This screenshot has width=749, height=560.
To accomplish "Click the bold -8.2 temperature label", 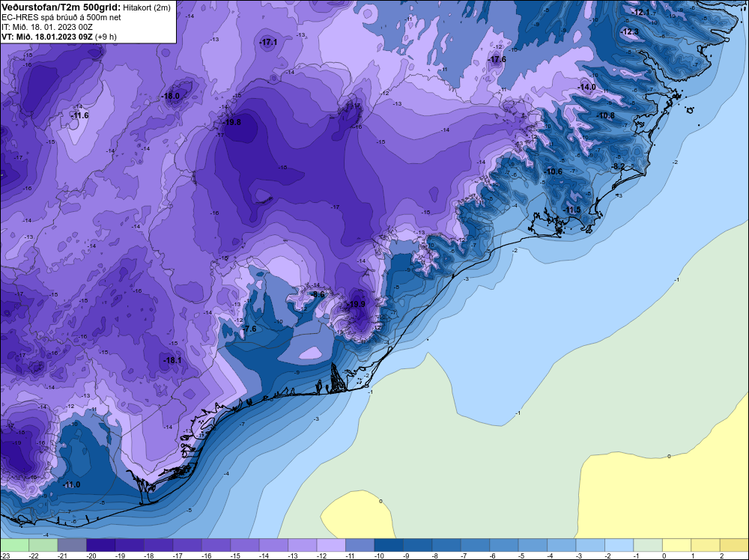I will (x=618, y=166).
